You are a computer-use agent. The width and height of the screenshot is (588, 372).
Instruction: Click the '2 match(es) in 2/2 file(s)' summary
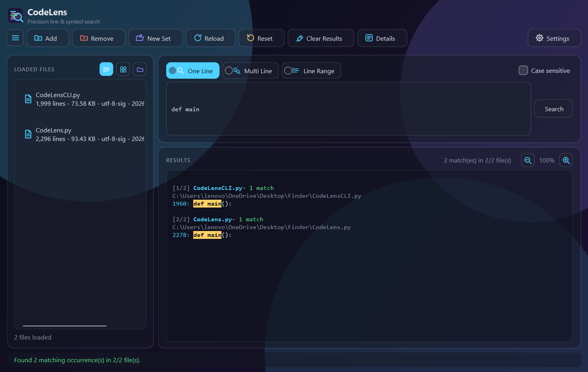(x=477, y=161)
